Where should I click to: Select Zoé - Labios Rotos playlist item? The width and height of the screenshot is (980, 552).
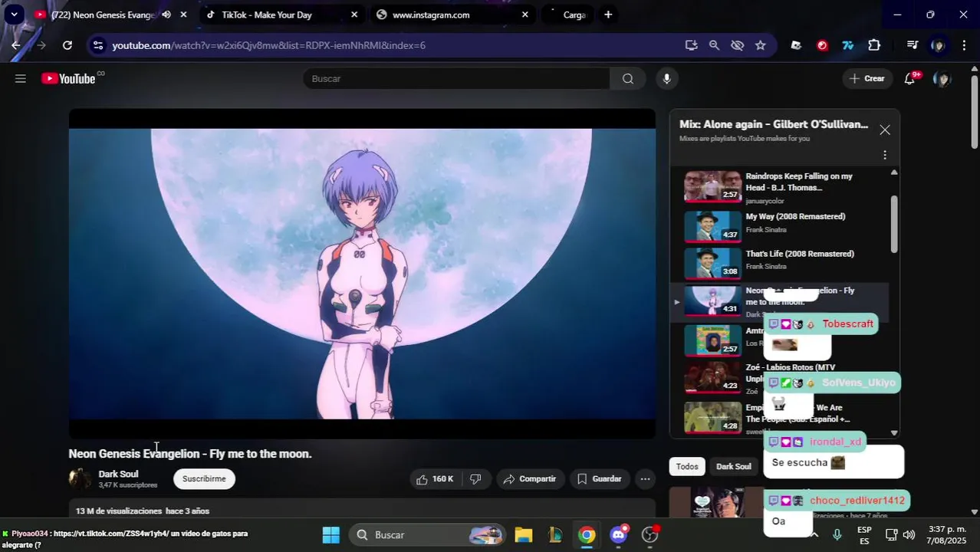(781, 377)
